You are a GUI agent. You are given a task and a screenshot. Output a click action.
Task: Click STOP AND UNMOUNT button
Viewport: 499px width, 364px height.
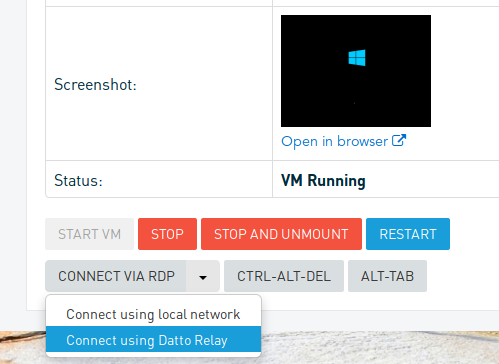281,234
